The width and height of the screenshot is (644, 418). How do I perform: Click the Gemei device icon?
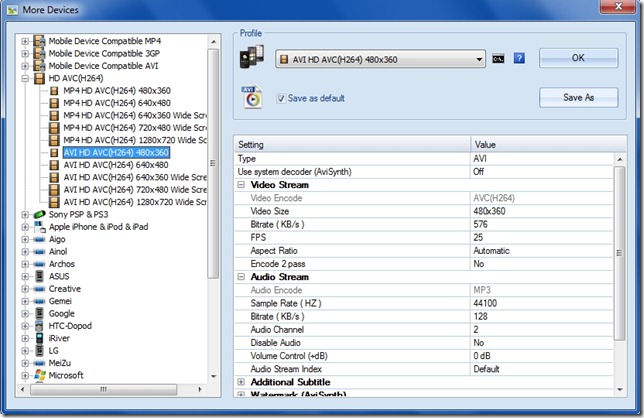coord(39,301)
